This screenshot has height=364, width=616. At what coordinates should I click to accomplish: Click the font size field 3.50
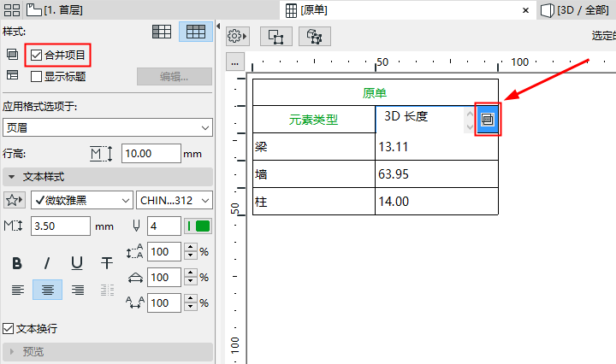[61, 226]
